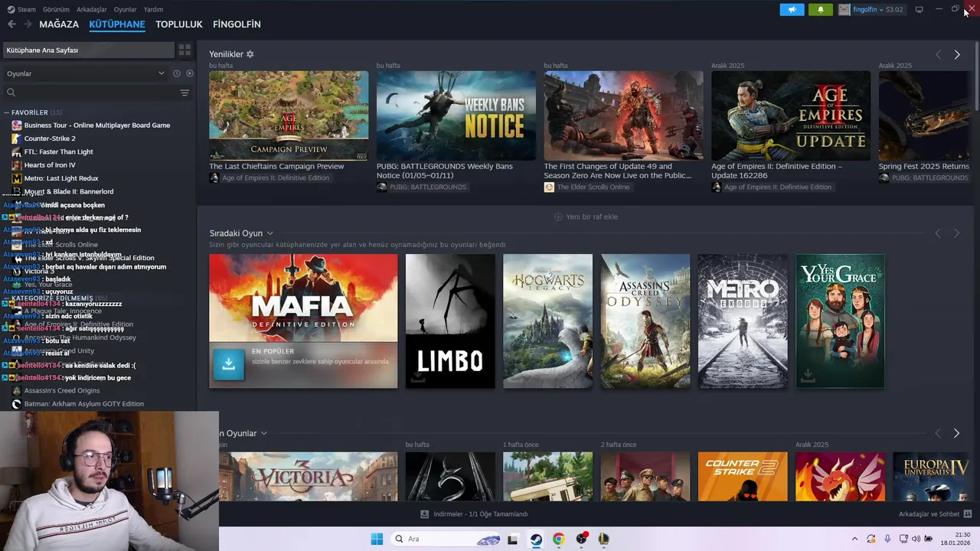The image size is (980, 551).
Task: Click the download tray icon beside İndirmeler
Action: pyautogui.click(x=425, y=514)
